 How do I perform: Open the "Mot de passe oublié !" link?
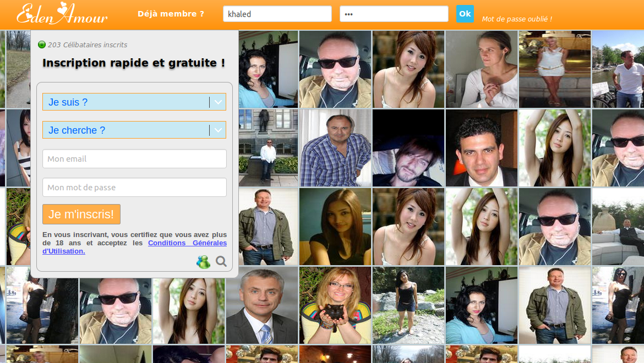point(517,19)
